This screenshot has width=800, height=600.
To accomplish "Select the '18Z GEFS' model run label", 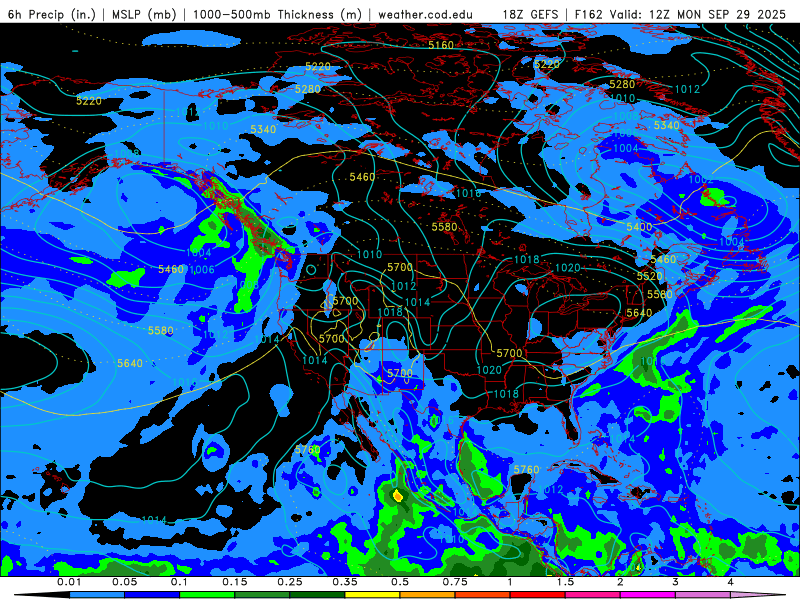I will point(530,14).
